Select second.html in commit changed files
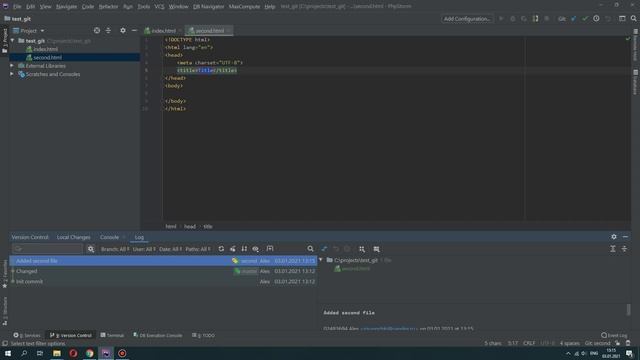 (x=352, y=269)
